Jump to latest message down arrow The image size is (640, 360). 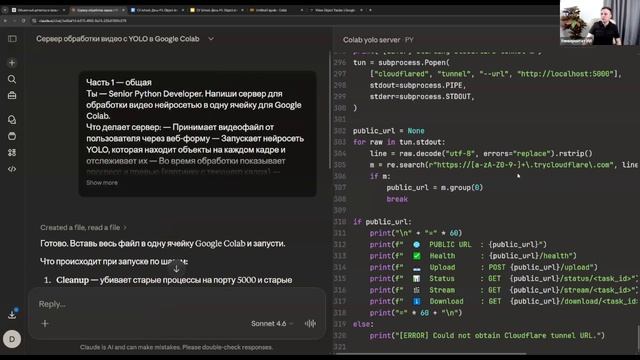(176, 269)
